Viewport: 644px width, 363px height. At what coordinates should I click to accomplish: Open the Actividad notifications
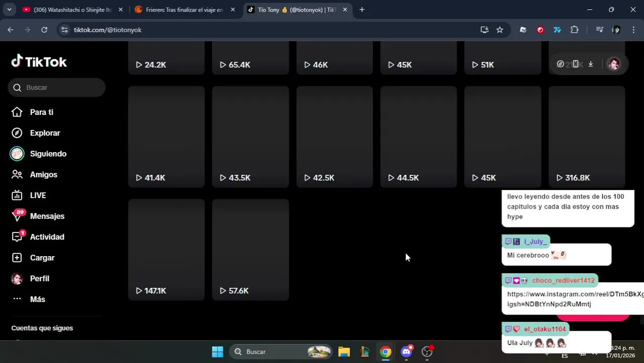47,237
